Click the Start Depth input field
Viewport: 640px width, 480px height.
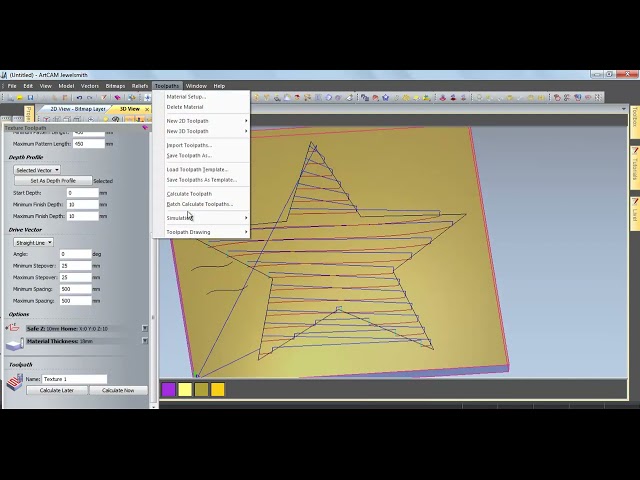(83, 193)
